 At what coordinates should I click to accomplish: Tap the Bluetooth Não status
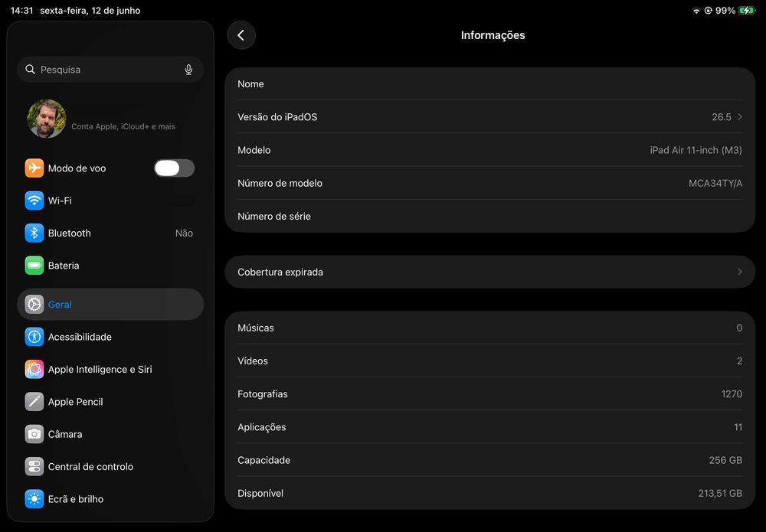[184, 233]
